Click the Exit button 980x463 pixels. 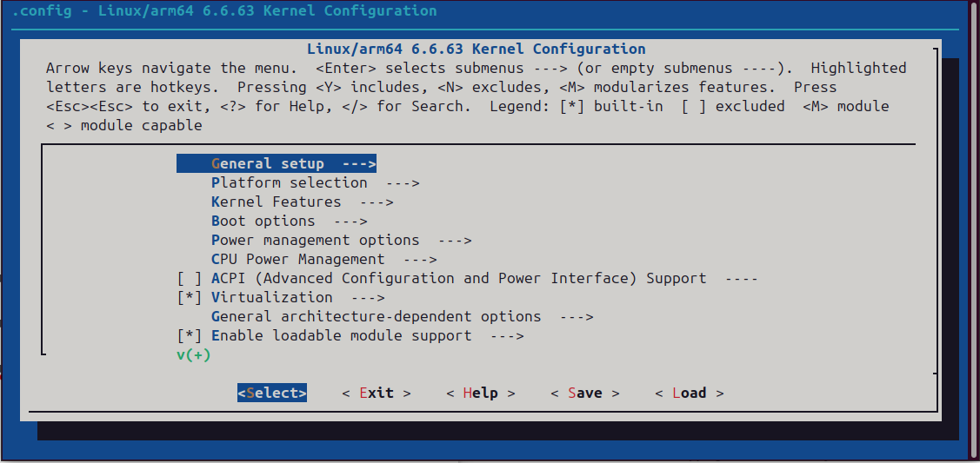coord(377,393)
